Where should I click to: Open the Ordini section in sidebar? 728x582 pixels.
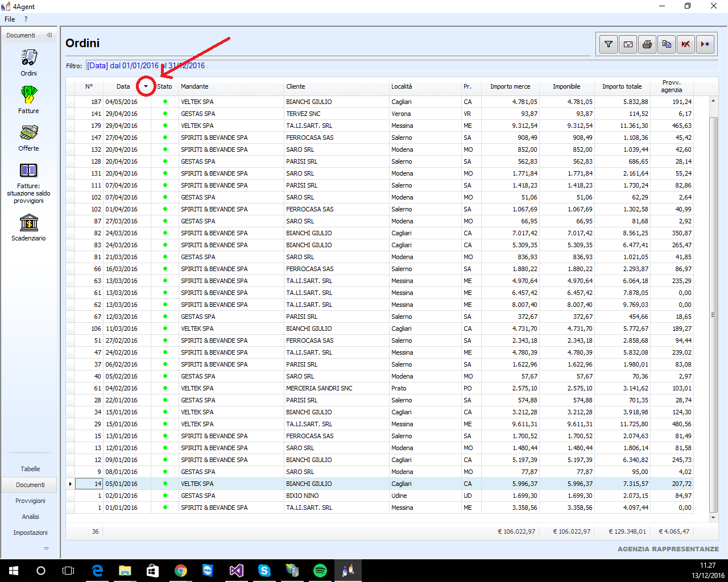[28, 63]
